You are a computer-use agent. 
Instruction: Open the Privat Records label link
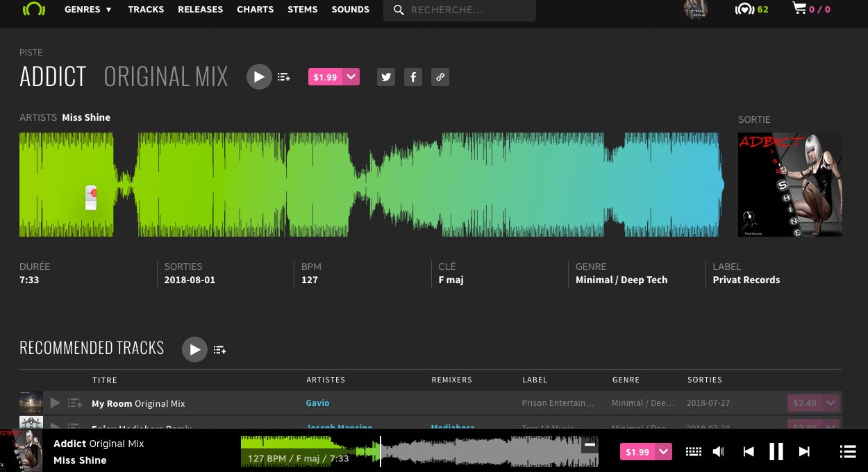[746, 280]
